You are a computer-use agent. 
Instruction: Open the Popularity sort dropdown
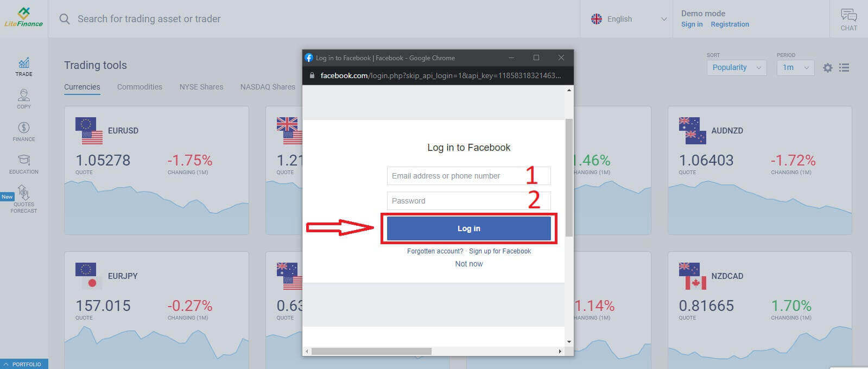coord(737,67)
